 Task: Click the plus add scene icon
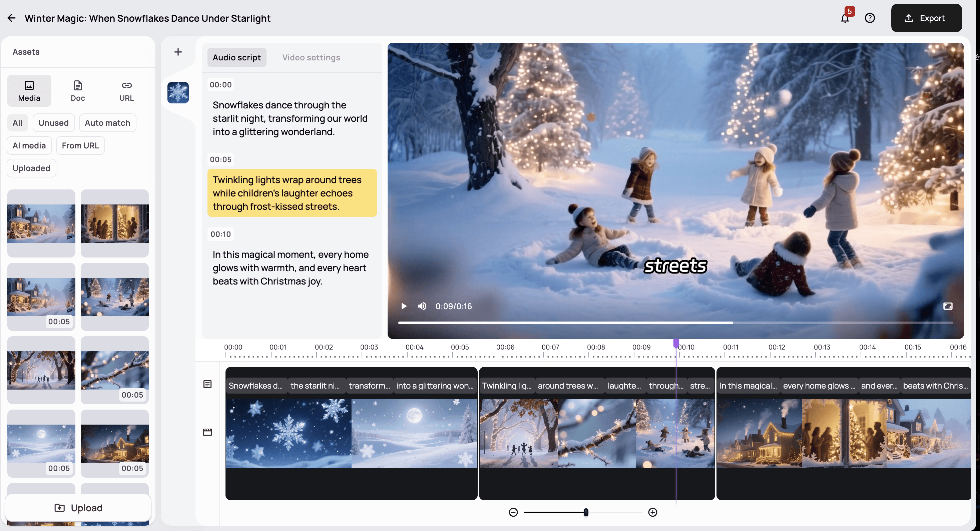(x=178, y=52)
